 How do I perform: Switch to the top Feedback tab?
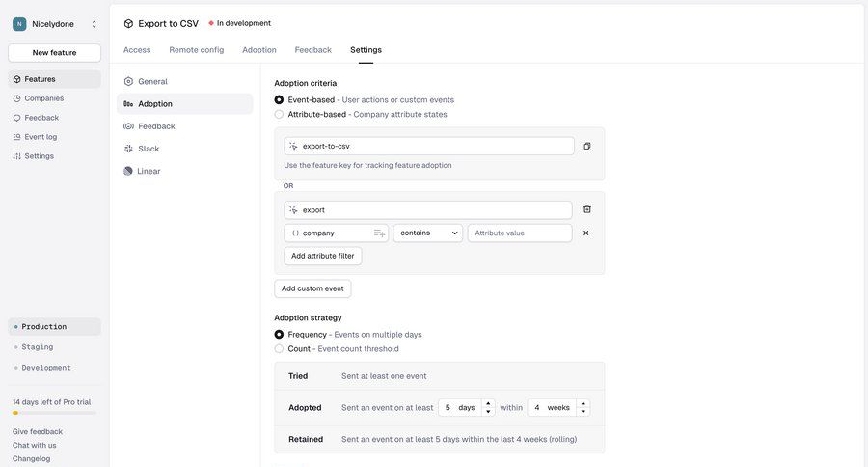tap(312, 50)
